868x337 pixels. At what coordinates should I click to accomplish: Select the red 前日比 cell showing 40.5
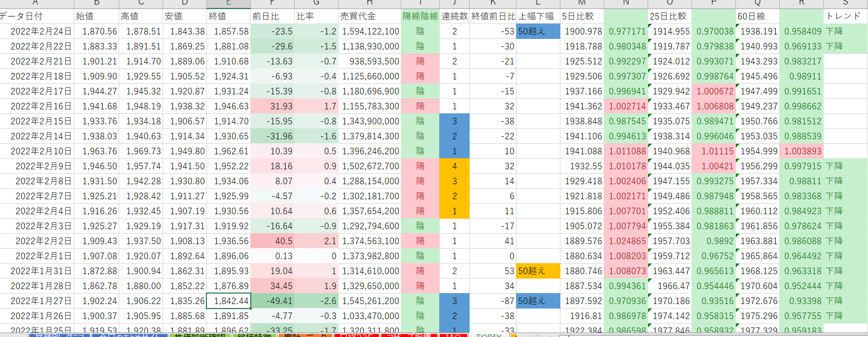coord(272,241)
